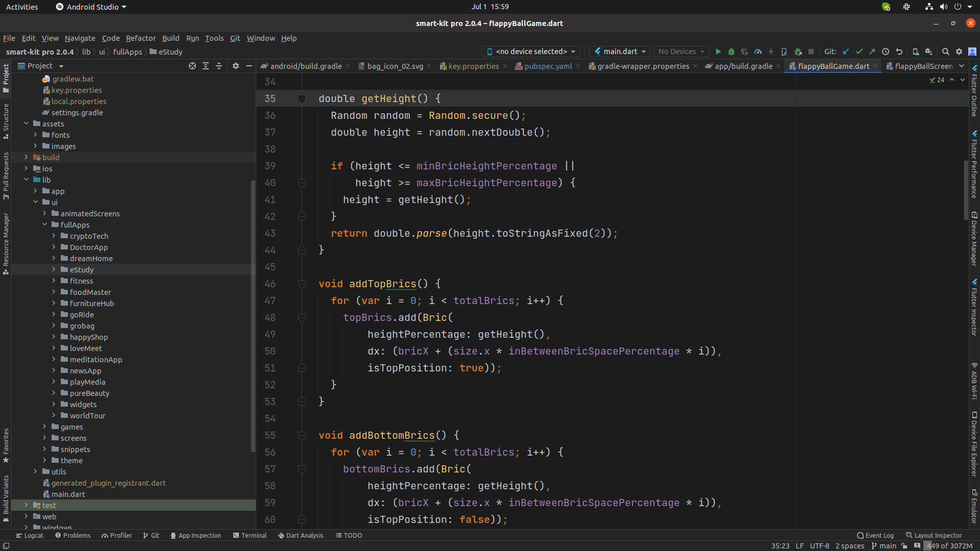Screen dimensions: 980x551
Task: Toggle the Flutter Performance side panel
Action: [x=974, y=164]
